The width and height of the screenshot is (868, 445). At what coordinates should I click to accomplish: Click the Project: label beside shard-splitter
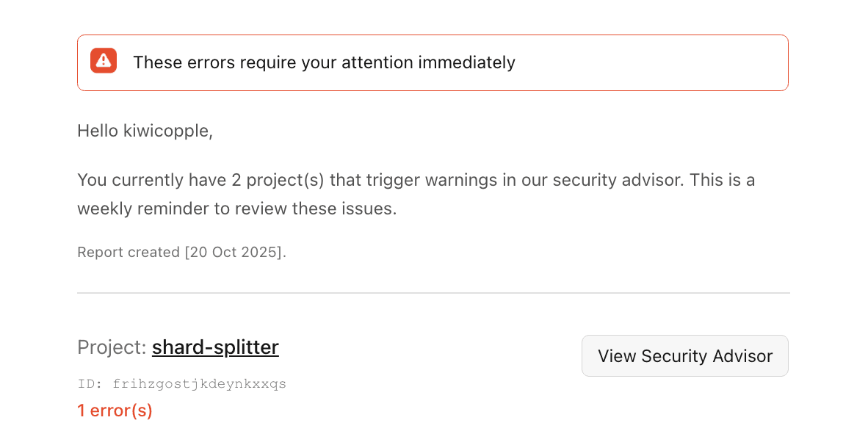[110, 347]
